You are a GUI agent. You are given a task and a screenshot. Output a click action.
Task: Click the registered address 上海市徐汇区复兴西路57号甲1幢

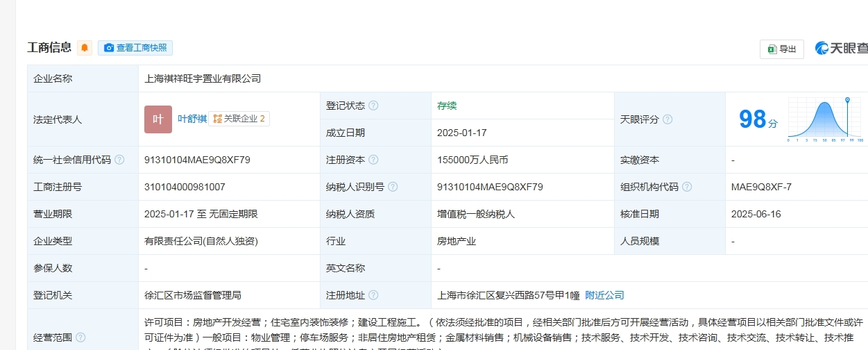509,295
